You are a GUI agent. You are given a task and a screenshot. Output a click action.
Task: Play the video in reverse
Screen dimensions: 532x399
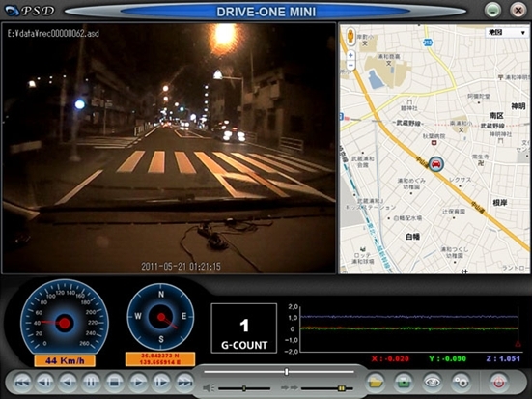pos(69,383)
